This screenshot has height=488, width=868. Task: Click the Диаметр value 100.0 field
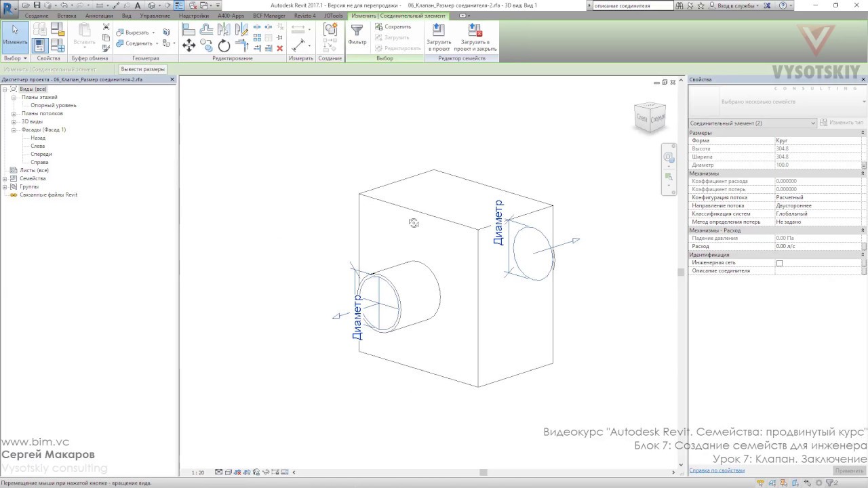point(818,165)
